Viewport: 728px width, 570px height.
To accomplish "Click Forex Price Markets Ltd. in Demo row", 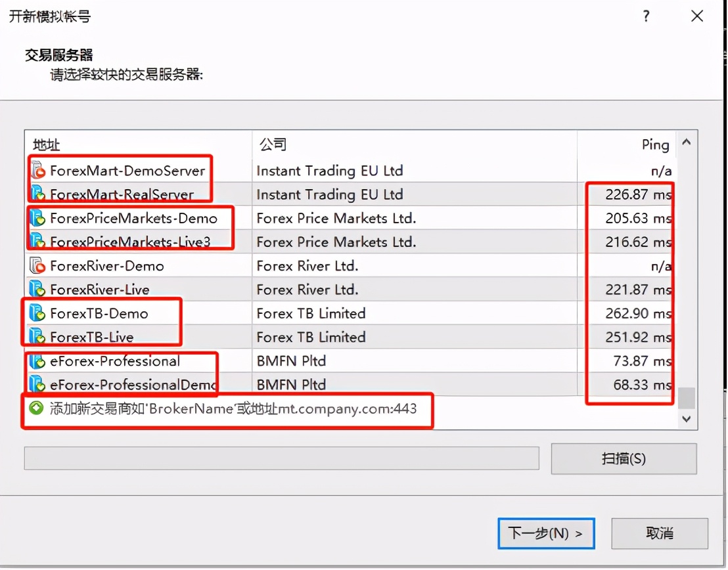I will 336,218.
